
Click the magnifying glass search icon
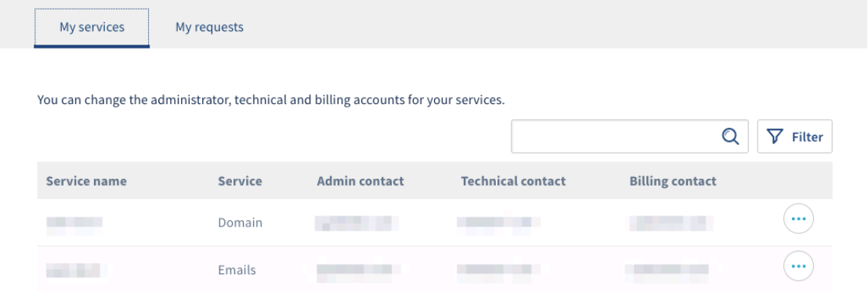tap(730, 136)
